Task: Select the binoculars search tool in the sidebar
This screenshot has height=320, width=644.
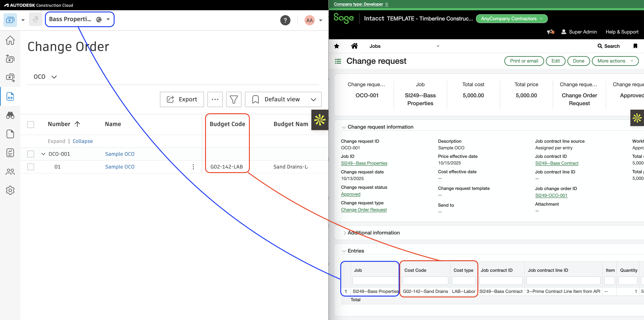Action: pyautogui.click(x=10, y=115)
